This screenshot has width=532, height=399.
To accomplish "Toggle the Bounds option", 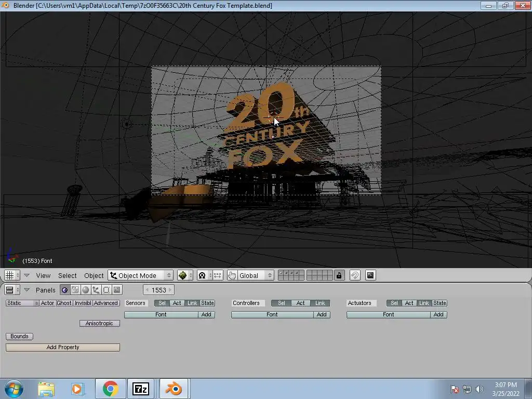I will point(19,336).
